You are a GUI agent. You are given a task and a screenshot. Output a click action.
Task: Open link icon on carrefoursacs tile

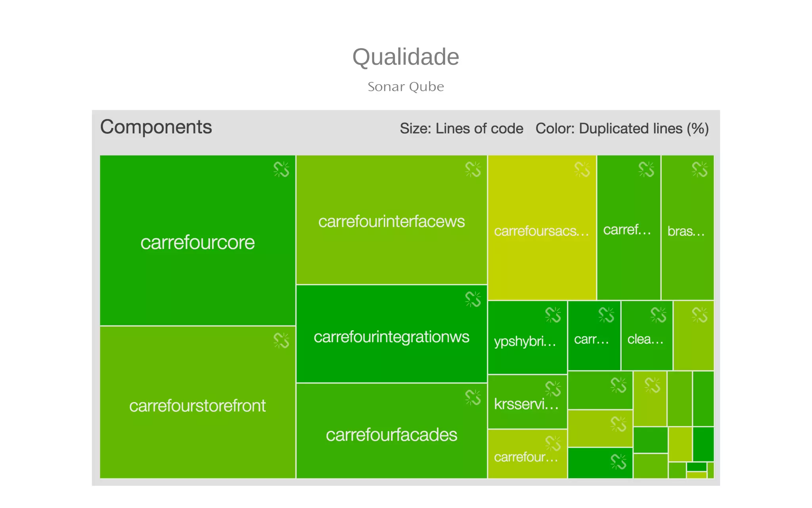[x=582, y=169]
